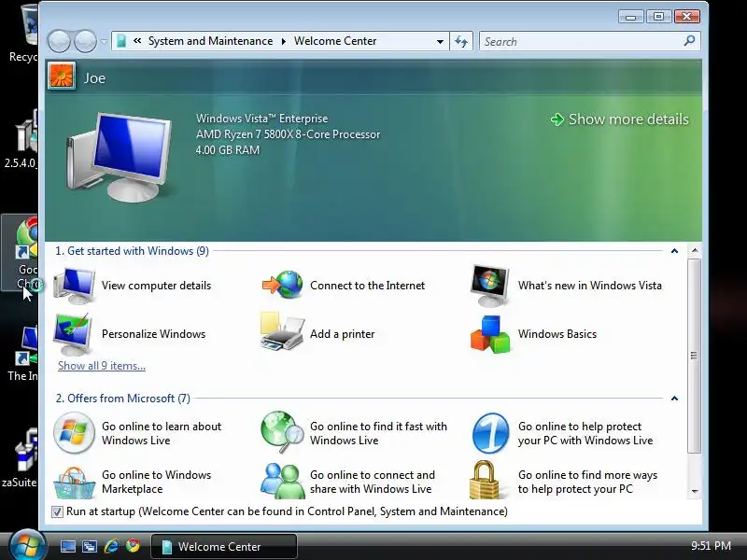
Task: Click the View computer details label
Action: pos(156,286)
